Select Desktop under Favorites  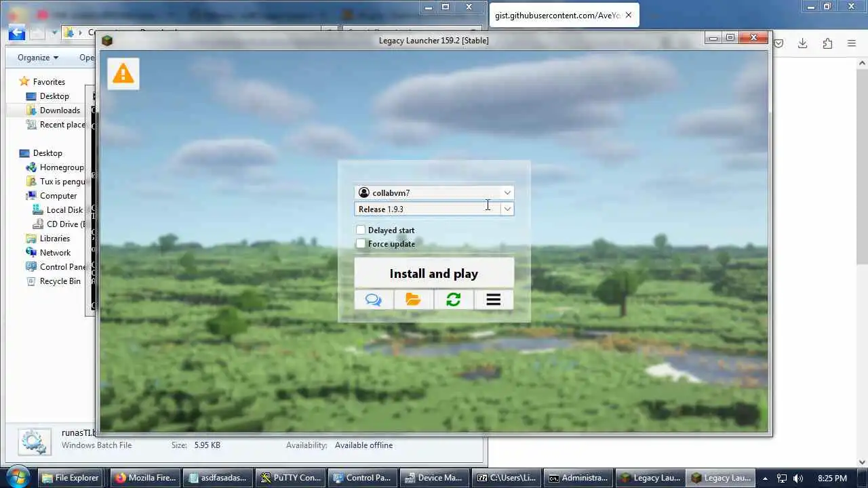[54, 96]
